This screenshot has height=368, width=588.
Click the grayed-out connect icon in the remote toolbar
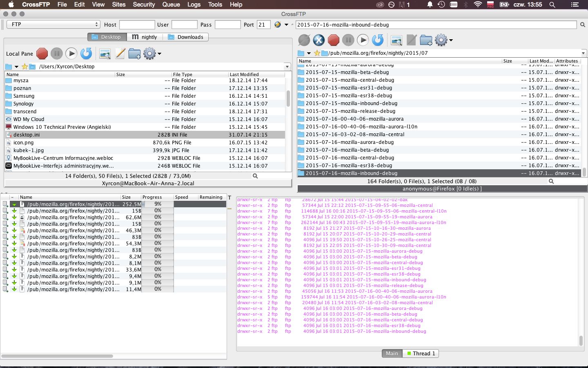point(304,40)
